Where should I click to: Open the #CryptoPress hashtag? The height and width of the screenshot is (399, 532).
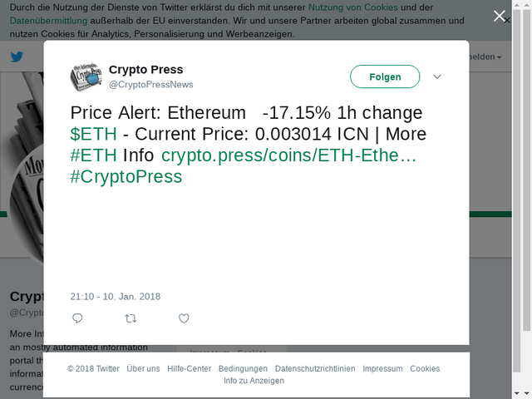tap(126, 177)
